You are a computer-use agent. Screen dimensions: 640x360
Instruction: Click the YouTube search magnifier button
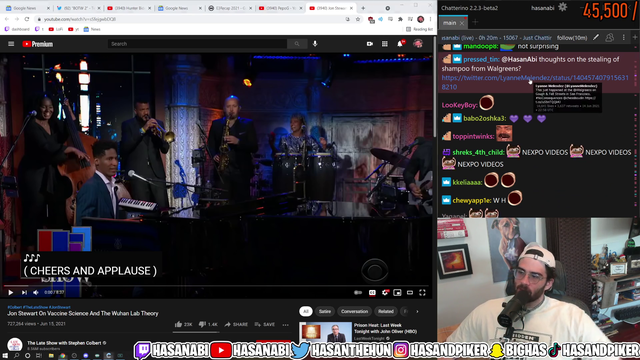[x=297, y=44]
